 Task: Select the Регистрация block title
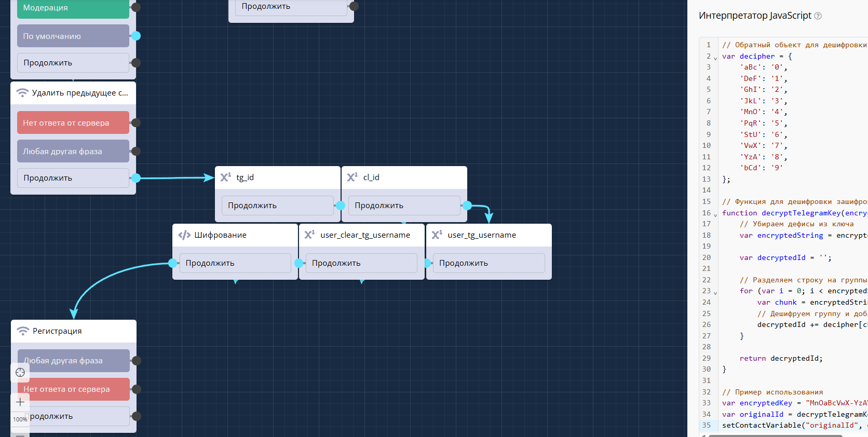tap(57, 331)
